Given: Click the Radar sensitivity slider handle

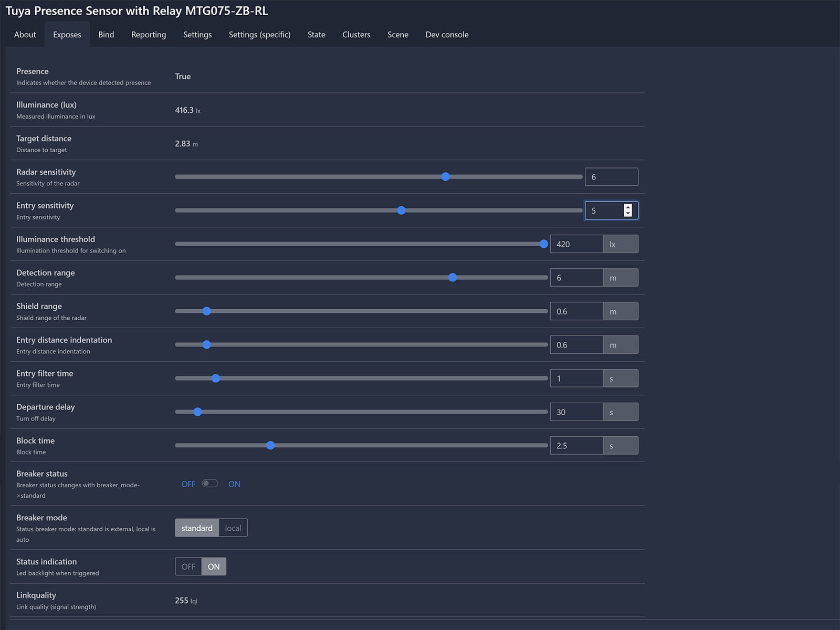Looking at the screenshot, I should coord(445,177).
